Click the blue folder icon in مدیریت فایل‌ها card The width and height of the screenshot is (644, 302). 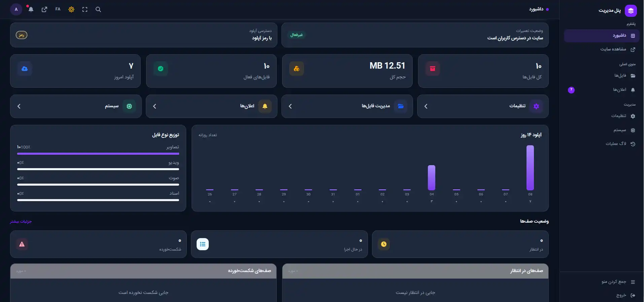[401, 106]
